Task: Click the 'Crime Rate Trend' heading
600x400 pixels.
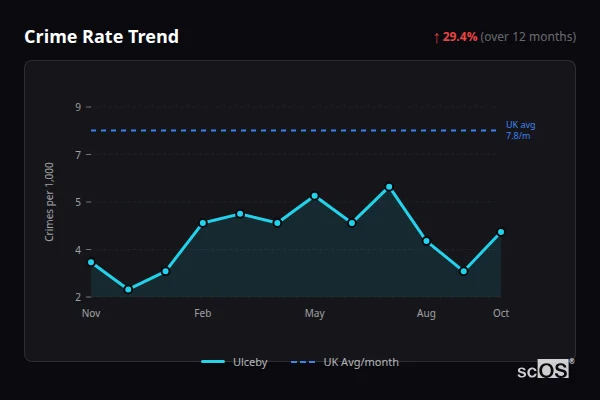Action: (x=101, y=37)
